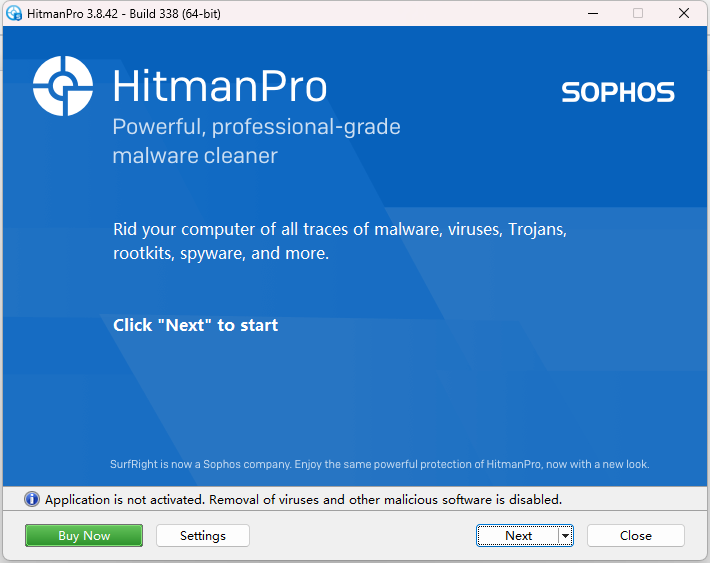This screenshot has height=563, width=710.
Task: Click the HitmanPro heading text
Action: point(220,86)
